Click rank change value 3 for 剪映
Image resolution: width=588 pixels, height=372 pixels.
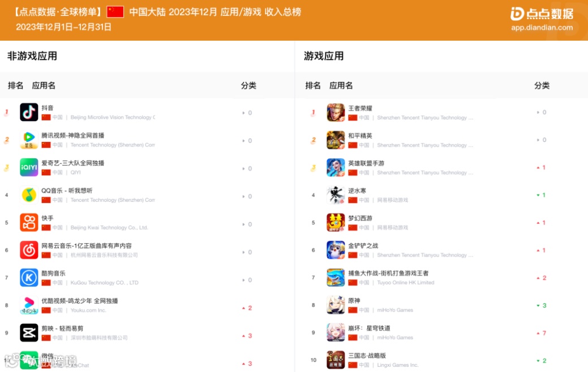(250, 336)
